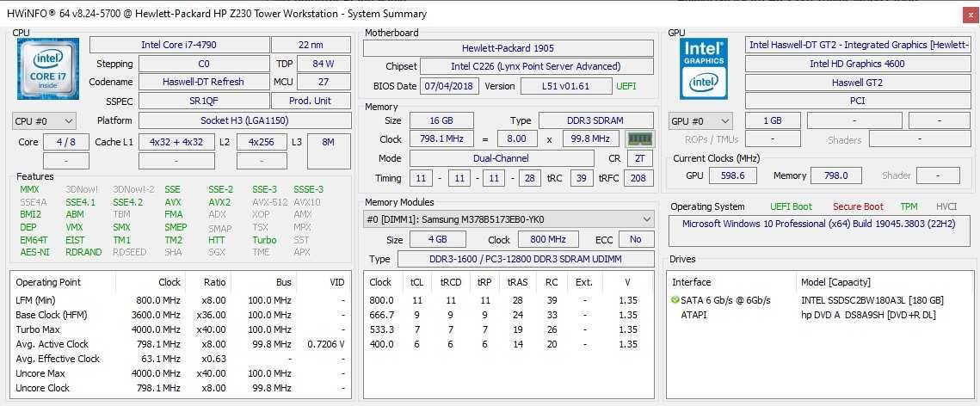Image resolution: width=980 pixels, height=406 pixels.
Task: Click the SSPEC SR1QF field
Action: (x=204, y=101)
